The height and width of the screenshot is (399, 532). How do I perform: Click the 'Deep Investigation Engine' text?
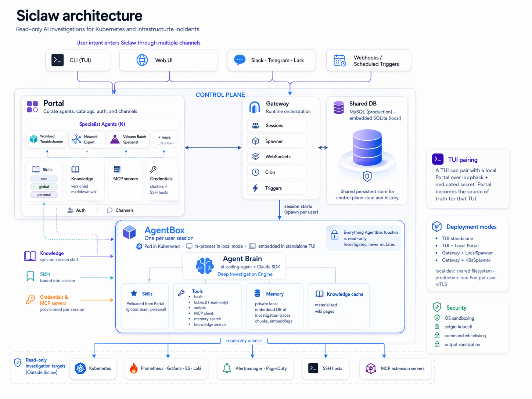point(245,274)
